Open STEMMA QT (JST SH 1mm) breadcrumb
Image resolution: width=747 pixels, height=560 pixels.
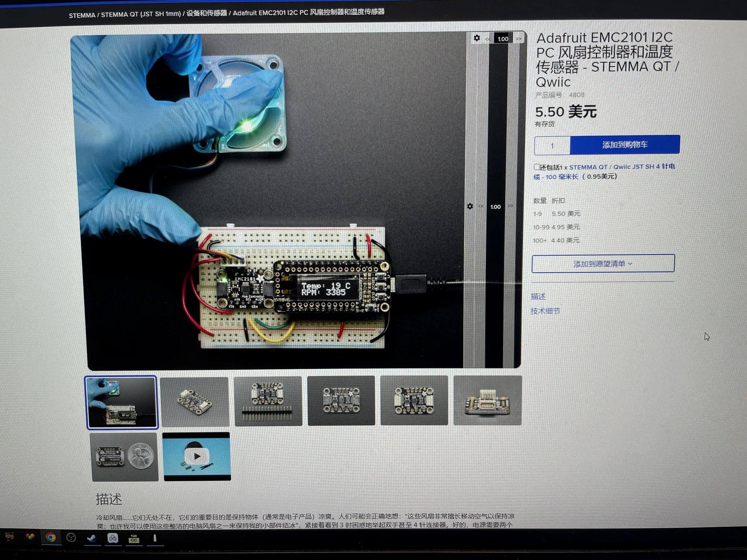click(x=141, y=14)
